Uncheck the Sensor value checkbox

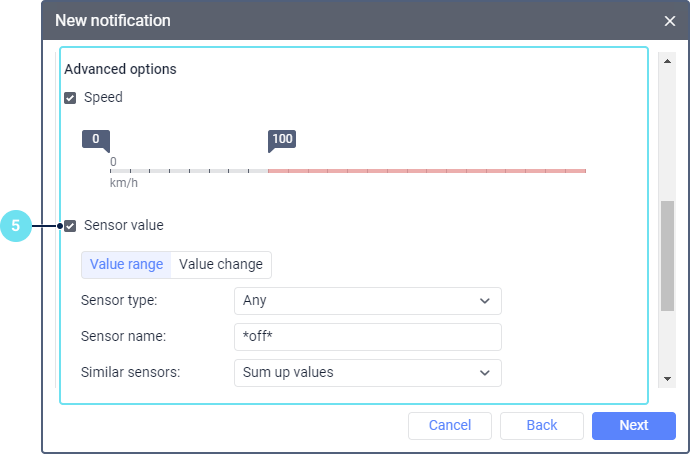point(70,226)
